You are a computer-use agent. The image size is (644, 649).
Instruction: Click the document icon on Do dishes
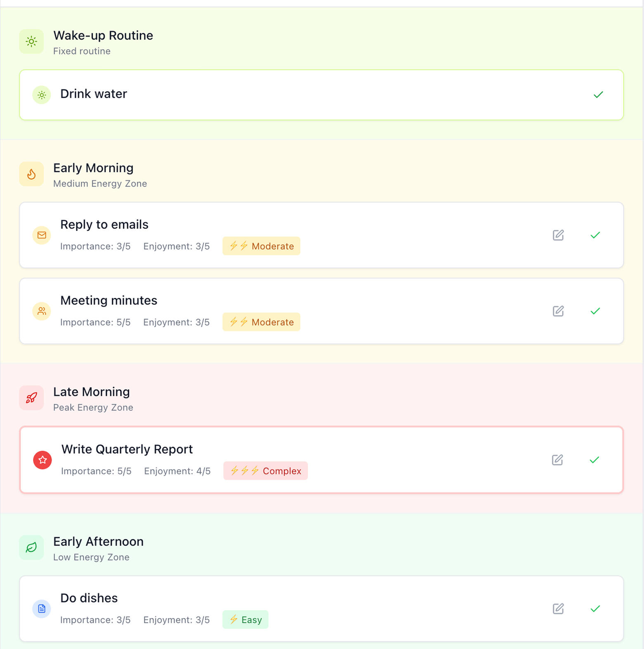point(42,609)
